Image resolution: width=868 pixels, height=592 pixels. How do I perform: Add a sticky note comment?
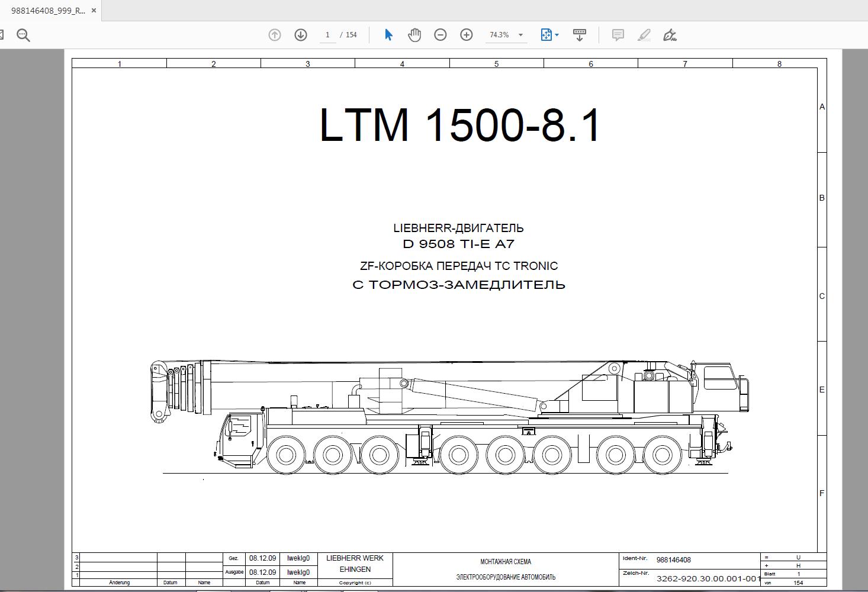pyautogui.click(x=618, y=34)
